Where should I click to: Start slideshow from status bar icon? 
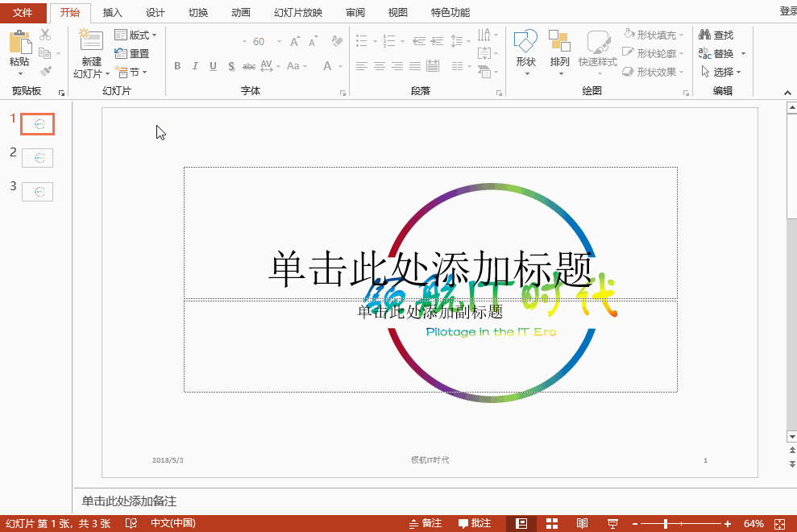(x=613, y=523)
